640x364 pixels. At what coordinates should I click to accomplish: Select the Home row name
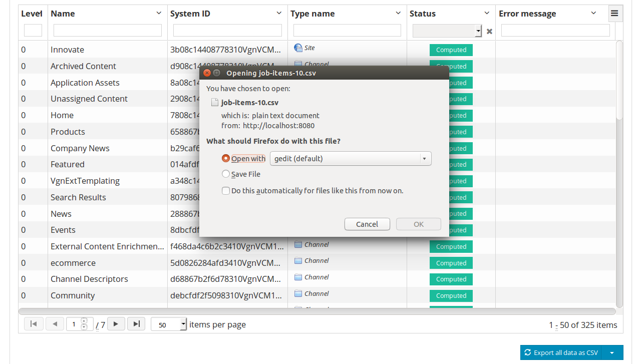(x=62, y=115)
